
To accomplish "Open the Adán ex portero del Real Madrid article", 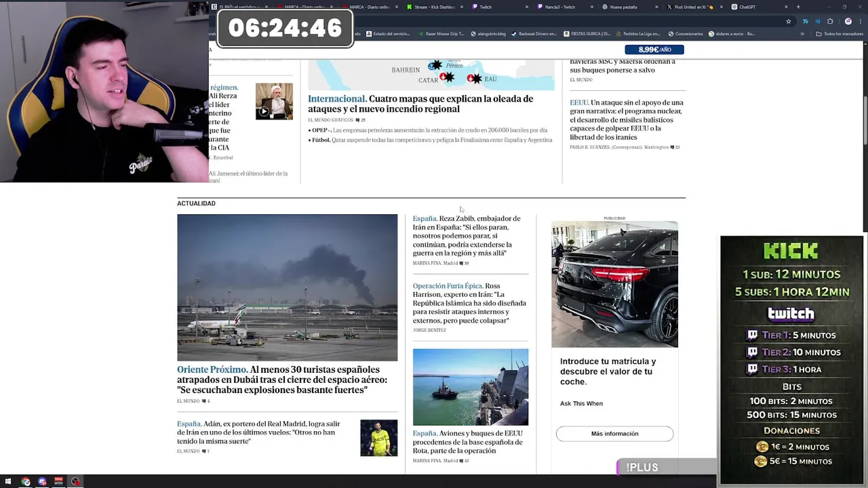I will coord(258,432).
